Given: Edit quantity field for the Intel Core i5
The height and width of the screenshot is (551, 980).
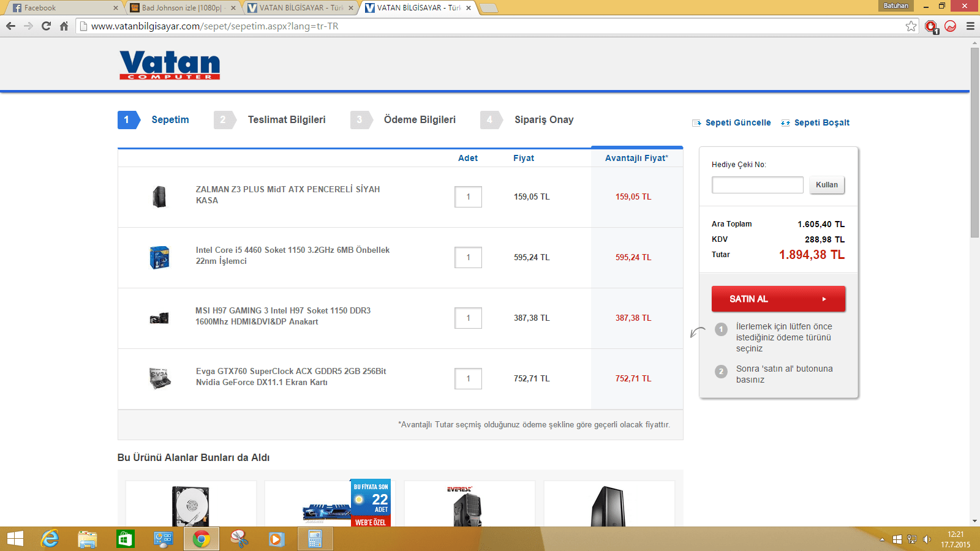Looking at the screenshot, I should (468, 257).
